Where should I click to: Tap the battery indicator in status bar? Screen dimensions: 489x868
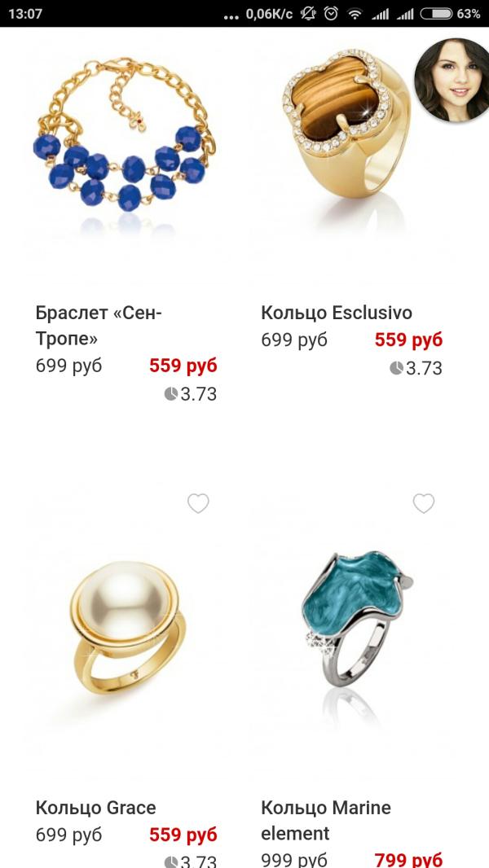436,14
